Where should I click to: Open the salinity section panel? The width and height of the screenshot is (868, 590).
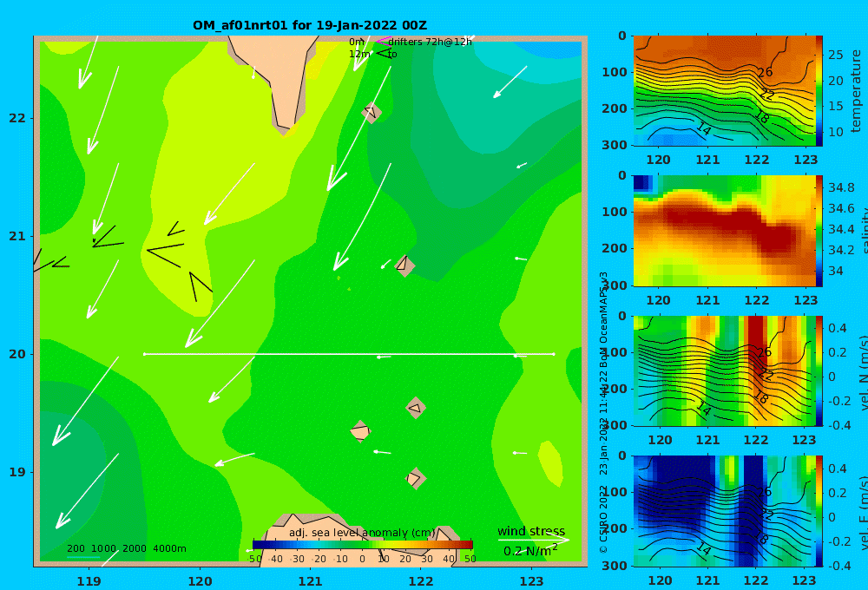(724, 231)
